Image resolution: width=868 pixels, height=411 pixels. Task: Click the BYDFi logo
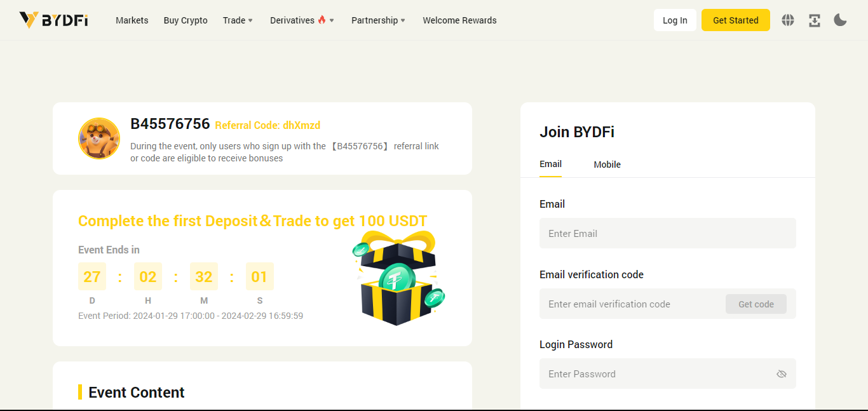click(x=53, y=20)
